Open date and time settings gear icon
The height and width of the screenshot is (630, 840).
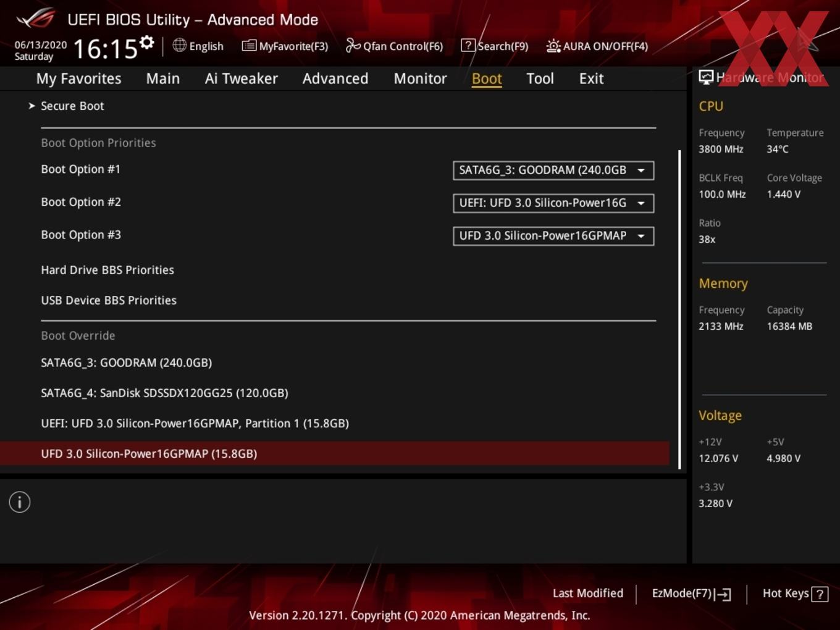click(x=146, y=43)
